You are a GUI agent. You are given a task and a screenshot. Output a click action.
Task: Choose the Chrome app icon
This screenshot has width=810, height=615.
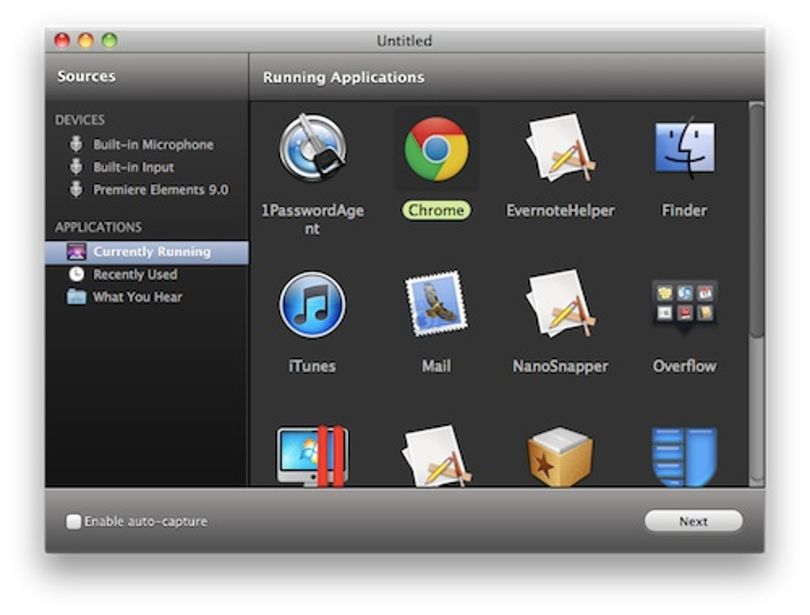(x=437, y=149)
